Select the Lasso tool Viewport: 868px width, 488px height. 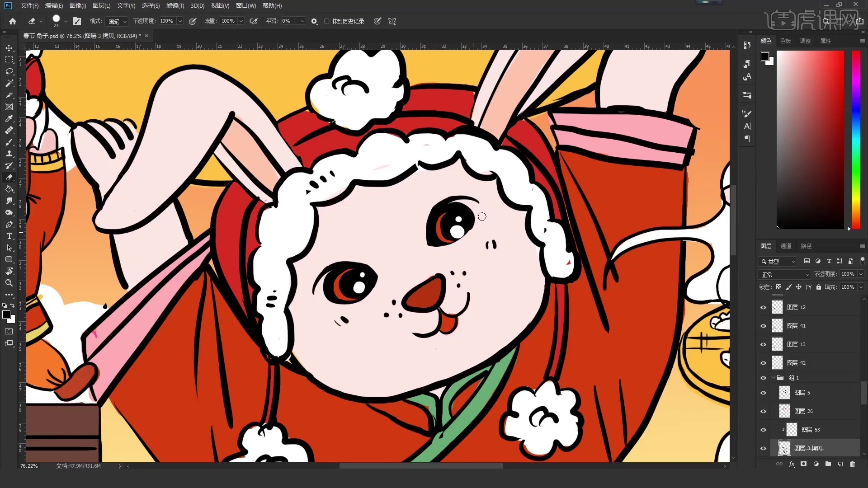(9, 71)
